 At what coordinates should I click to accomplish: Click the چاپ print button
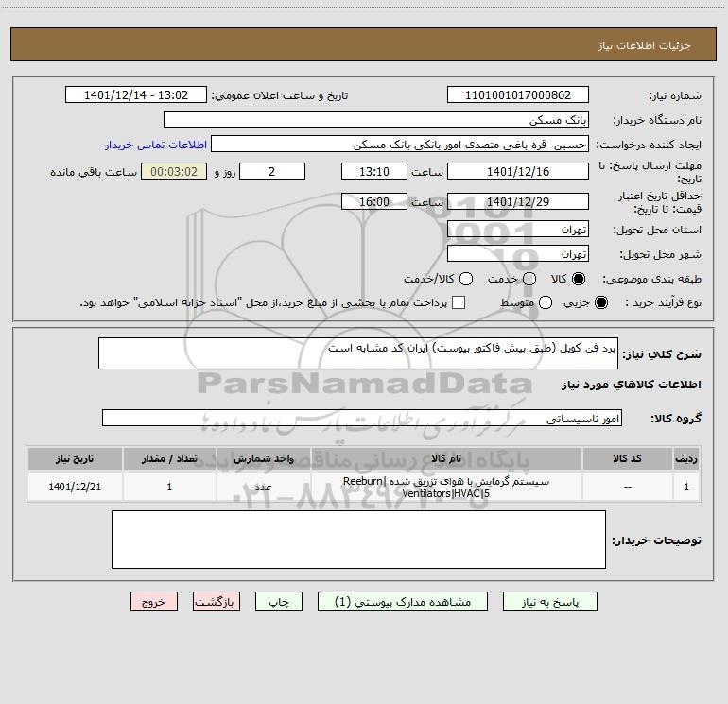point(279,601)
